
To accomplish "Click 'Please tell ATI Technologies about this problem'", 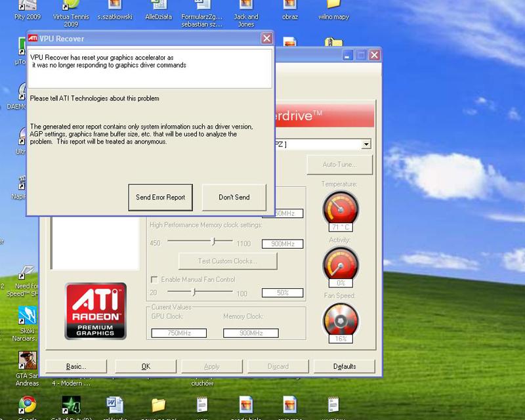I will (x=94, y=98).
